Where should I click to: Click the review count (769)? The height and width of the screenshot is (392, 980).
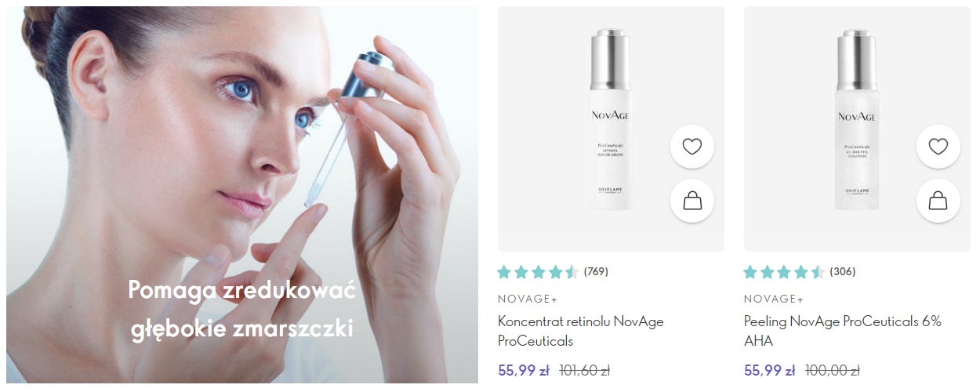coord(596,272)
